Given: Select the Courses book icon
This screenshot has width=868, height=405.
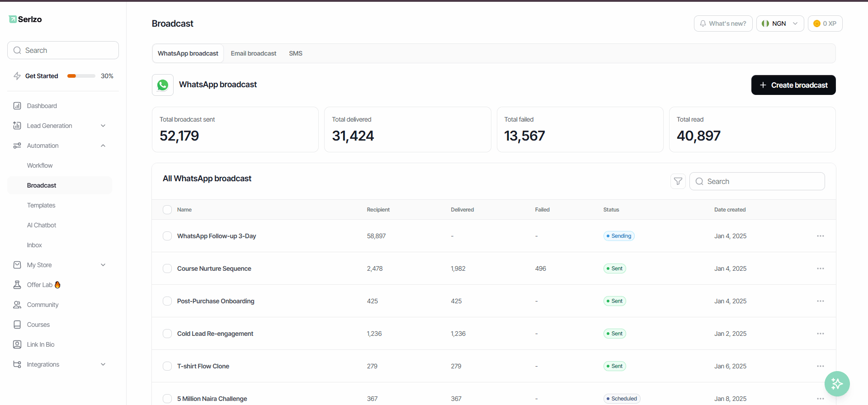Looking at the screenshot, I should click(x=17, y=325).
